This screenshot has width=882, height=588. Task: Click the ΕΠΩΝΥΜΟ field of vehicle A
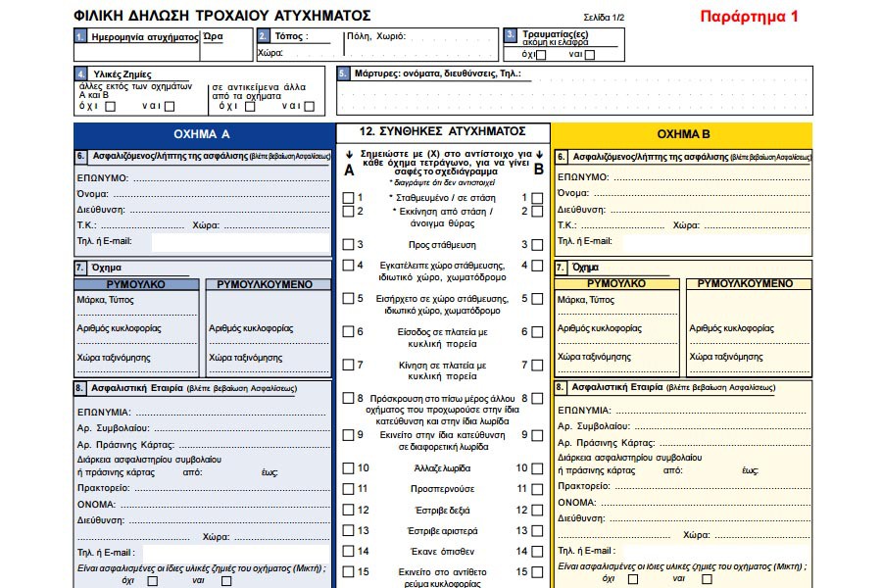pos(231,177)
